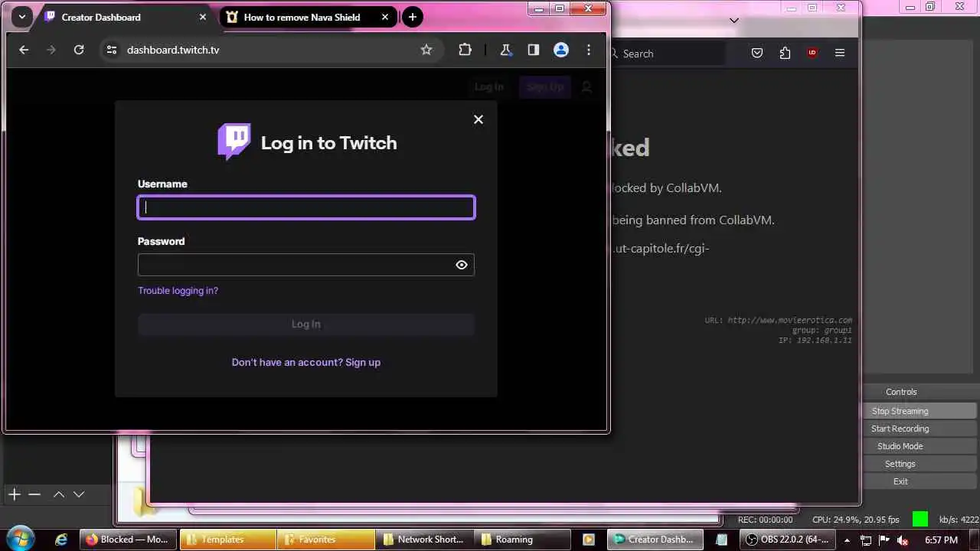
Task: Click network tray icon
Action: point(866,540)
